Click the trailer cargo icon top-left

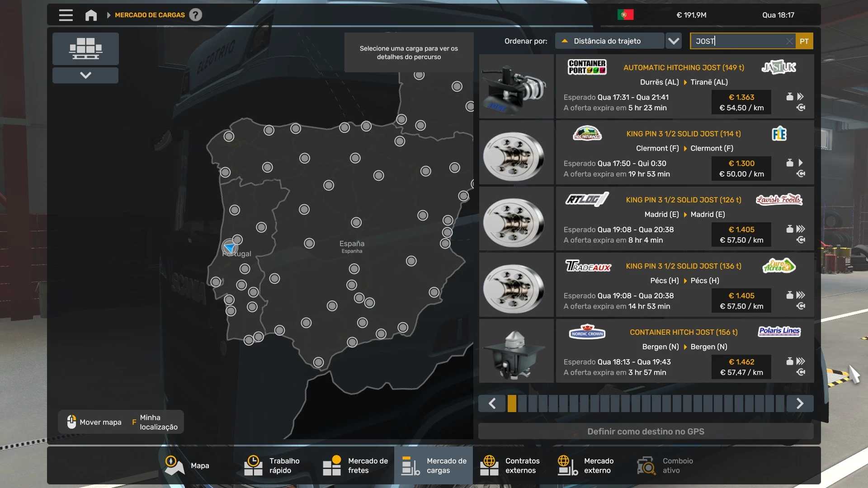click(x=85, y=48)
